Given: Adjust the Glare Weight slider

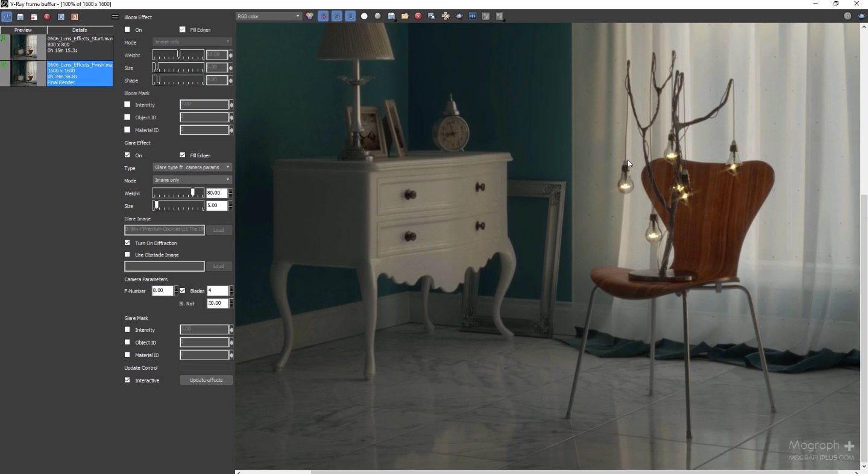Looking at the screenshot, I should [178, 193].
